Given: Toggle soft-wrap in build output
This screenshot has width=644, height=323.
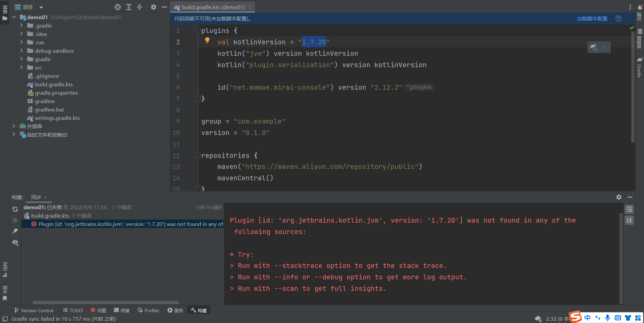Looking at the screenshot, I should pos(629,210).
